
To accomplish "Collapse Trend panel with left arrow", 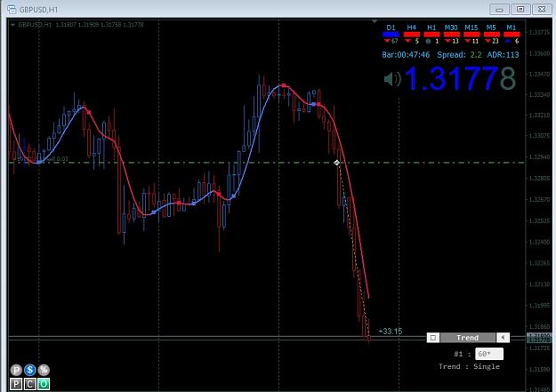I will (503, 338).
